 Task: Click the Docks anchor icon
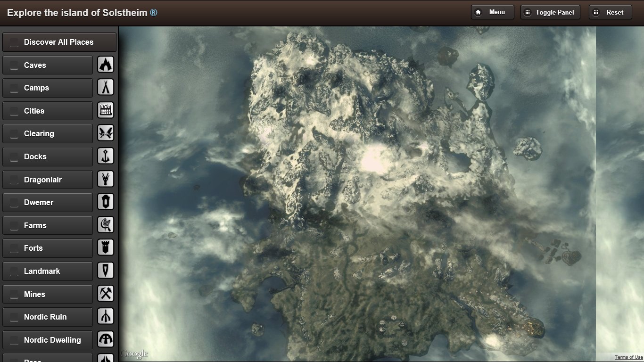tap(106, 156)
